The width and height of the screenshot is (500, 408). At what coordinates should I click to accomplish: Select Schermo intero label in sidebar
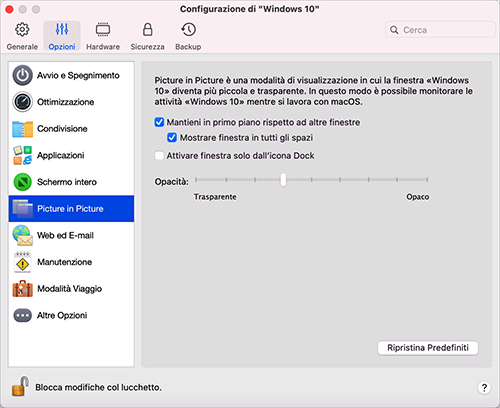tap(67, 182)
